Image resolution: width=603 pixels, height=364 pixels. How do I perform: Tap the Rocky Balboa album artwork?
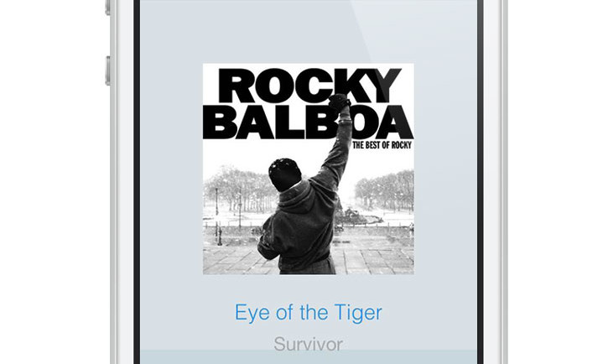click(309, 169)
